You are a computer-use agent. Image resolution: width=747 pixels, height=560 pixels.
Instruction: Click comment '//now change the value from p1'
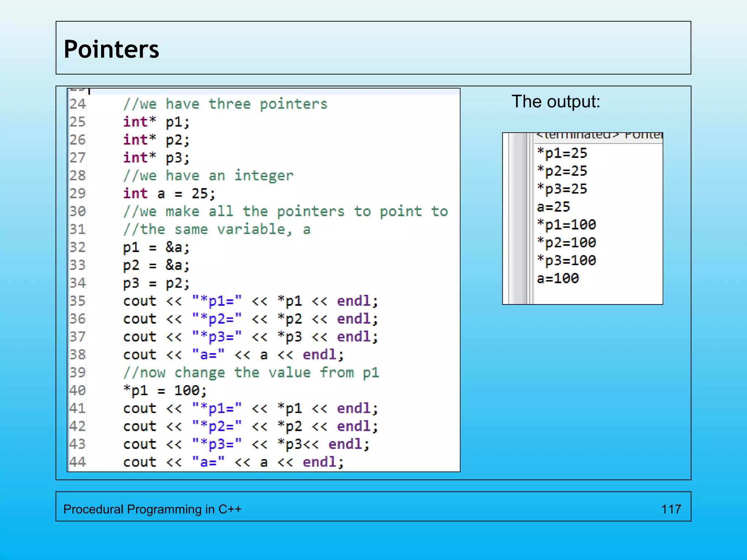point(251,372)
